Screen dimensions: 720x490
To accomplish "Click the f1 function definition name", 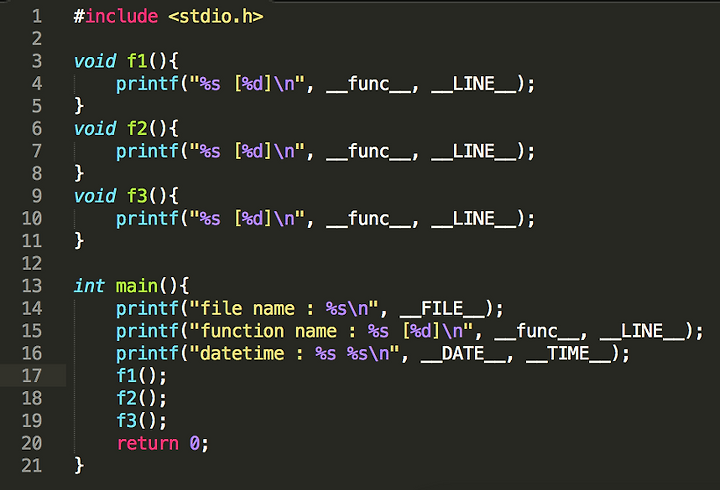I will [x=137, y=61].
